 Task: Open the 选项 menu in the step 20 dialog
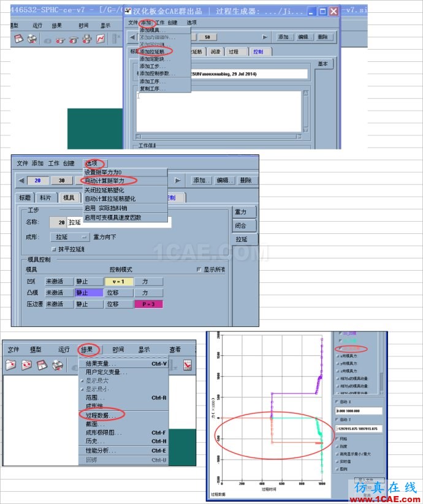(92, 164)
